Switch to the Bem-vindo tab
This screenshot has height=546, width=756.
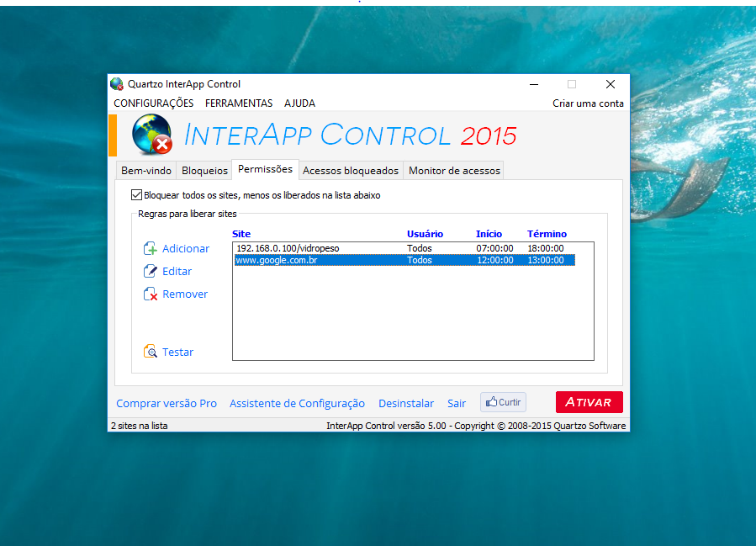click(x=146, y=171)
